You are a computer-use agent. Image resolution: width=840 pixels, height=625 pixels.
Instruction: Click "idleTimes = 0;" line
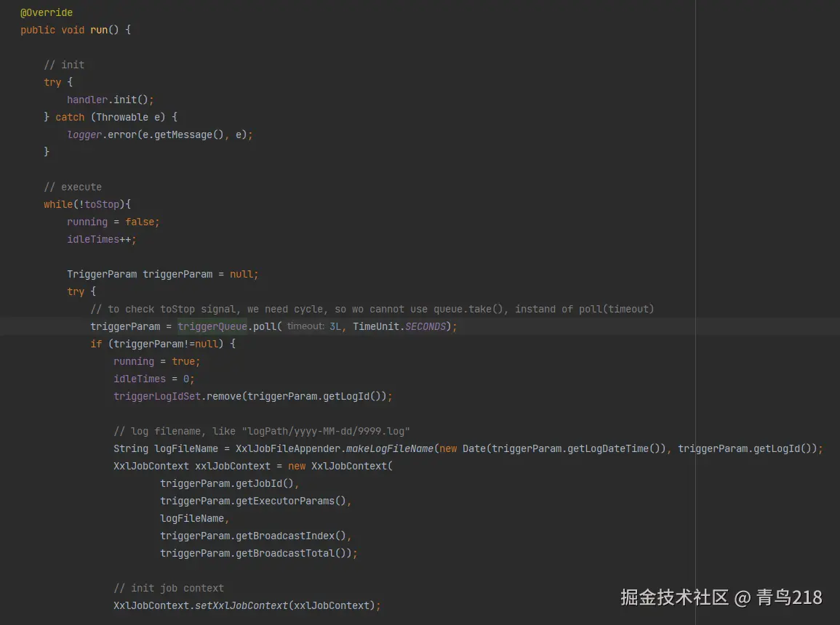click(x=153, y=379)
